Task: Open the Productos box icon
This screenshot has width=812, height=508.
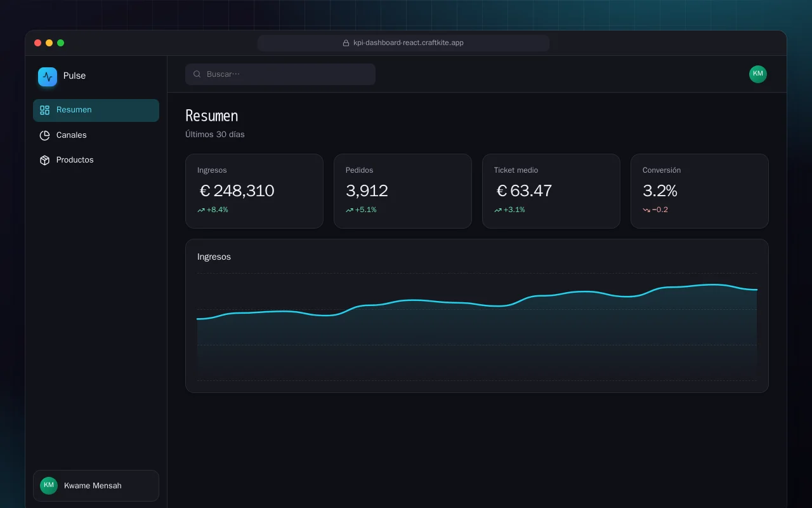Action: coord(44,160)
